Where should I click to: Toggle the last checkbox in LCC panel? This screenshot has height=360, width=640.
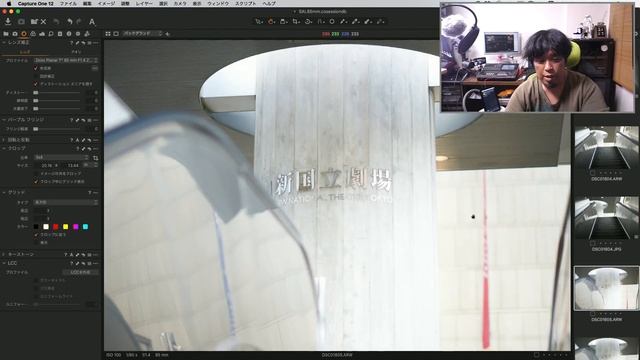(x=36, y=296)
